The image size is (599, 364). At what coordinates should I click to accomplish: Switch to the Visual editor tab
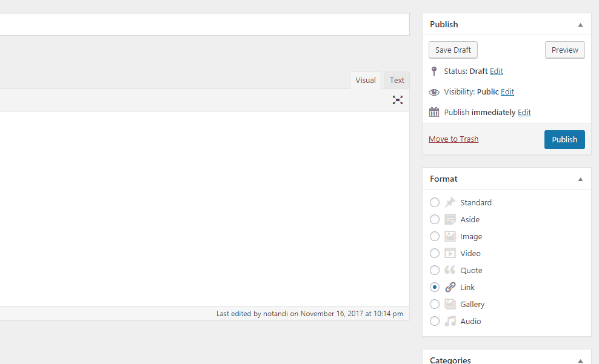pyautogui.click(x=366, y=81)
